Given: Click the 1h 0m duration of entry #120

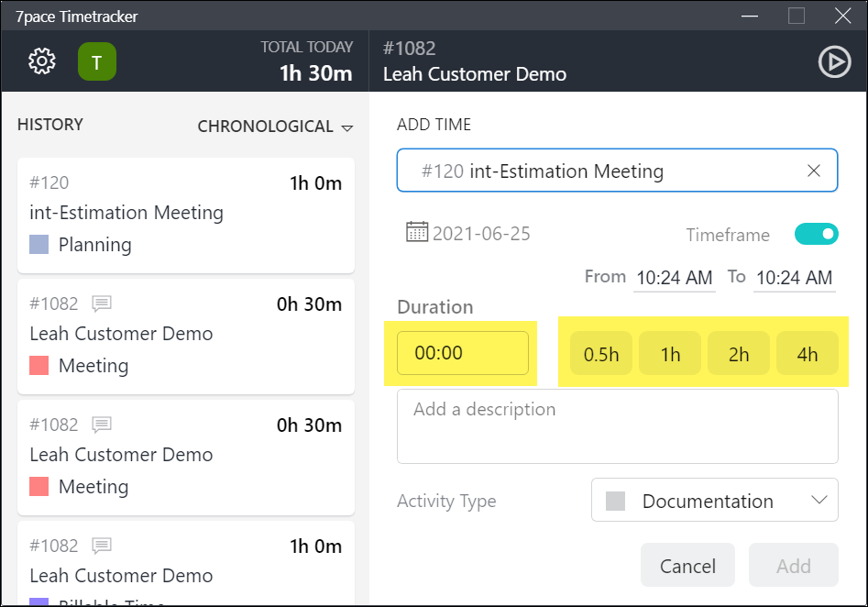Looking at the screenshot, I should [x=315, y=183].
